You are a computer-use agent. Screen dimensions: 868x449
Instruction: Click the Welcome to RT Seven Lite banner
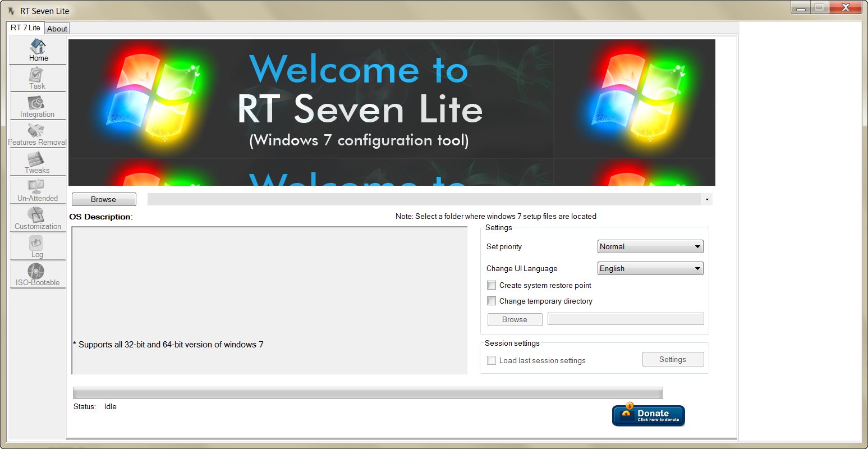[392, 112]
